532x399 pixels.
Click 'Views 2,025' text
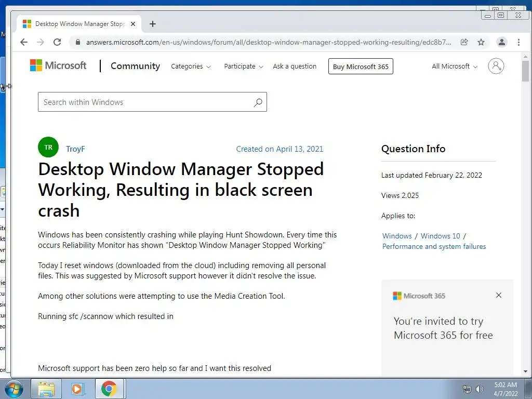(x=400, y=195)
